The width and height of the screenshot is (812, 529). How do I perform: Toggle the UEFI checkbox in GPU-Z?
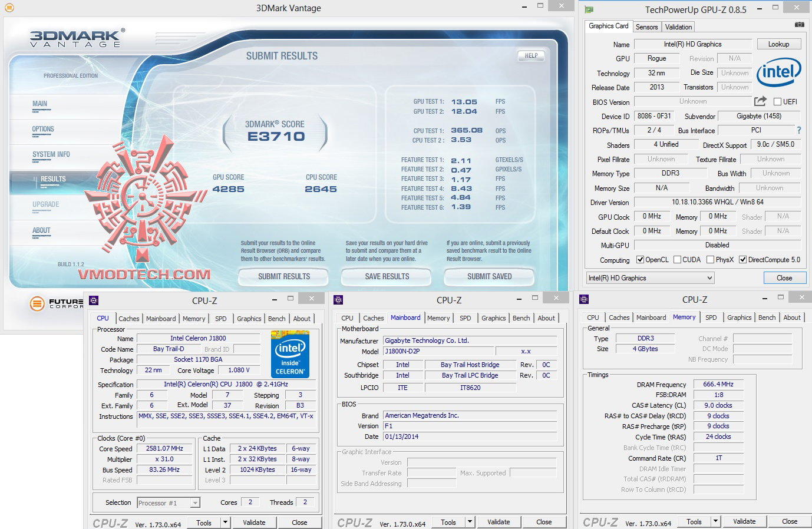click(x=777, y=101)
